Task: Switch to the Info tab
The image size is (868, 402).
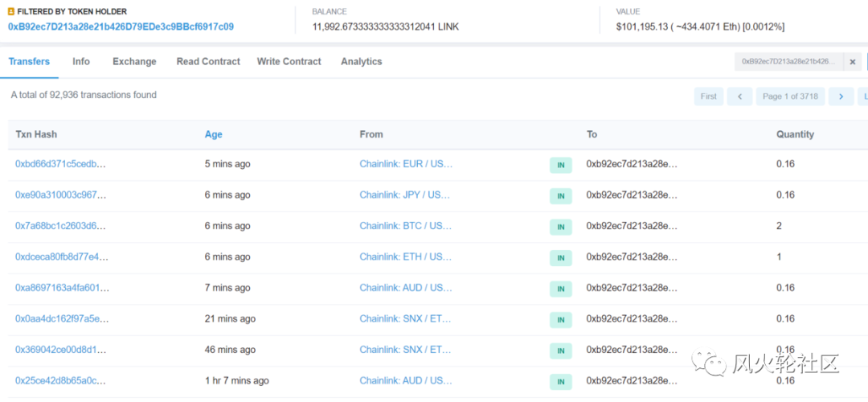Action: point(81,61)
